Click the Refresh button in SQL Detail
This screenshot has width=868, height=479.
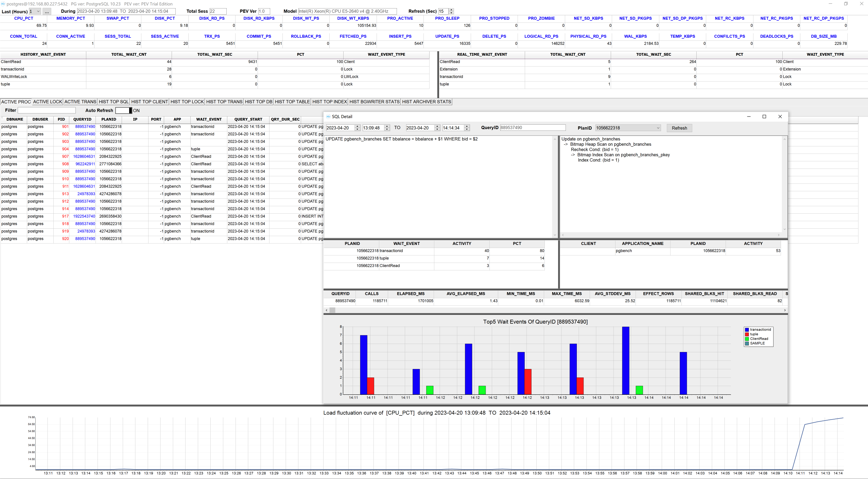tap(679, 128)
